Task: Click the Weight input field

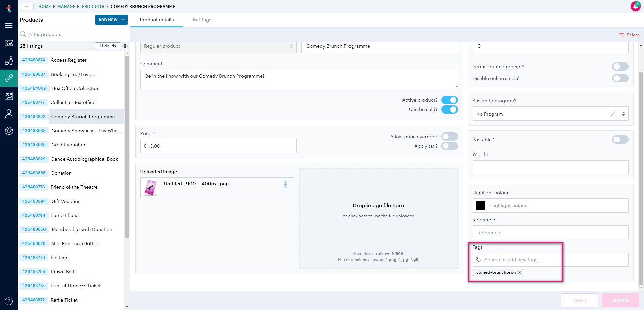Action: [550, 167]
